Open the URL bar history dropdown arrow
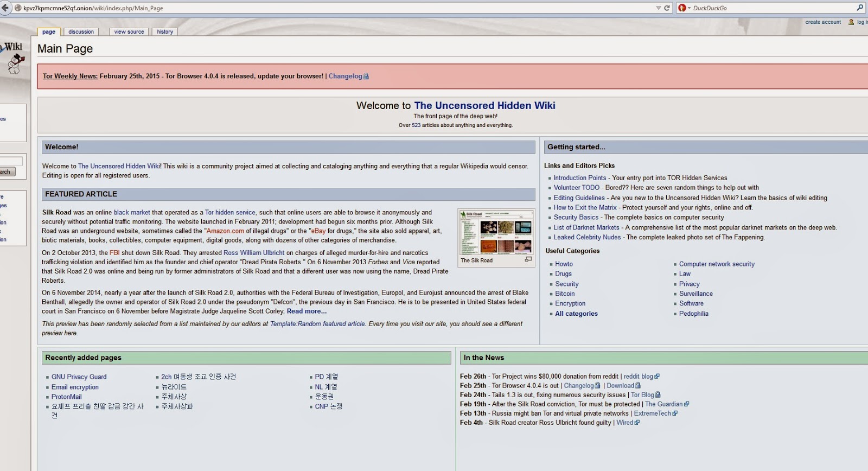Image resolution: width=868 pixels, height=471 pixels. 659,8
